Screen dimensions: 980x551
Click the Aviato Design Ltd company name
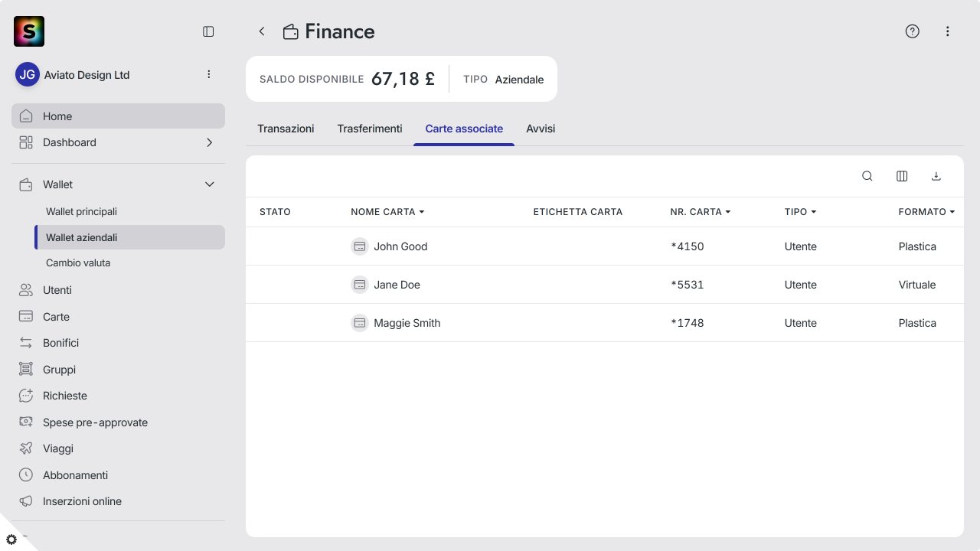tap(87, 75)
